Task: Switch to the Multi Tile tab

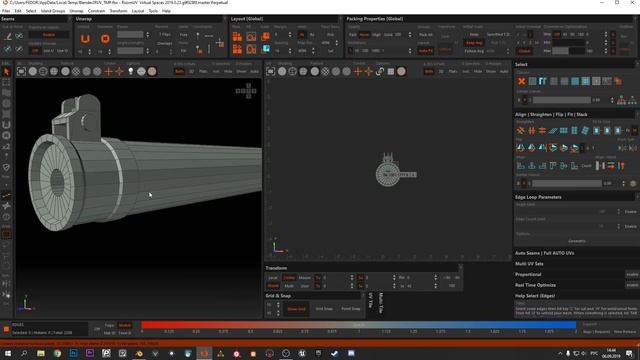Action: tap(381, 303)
